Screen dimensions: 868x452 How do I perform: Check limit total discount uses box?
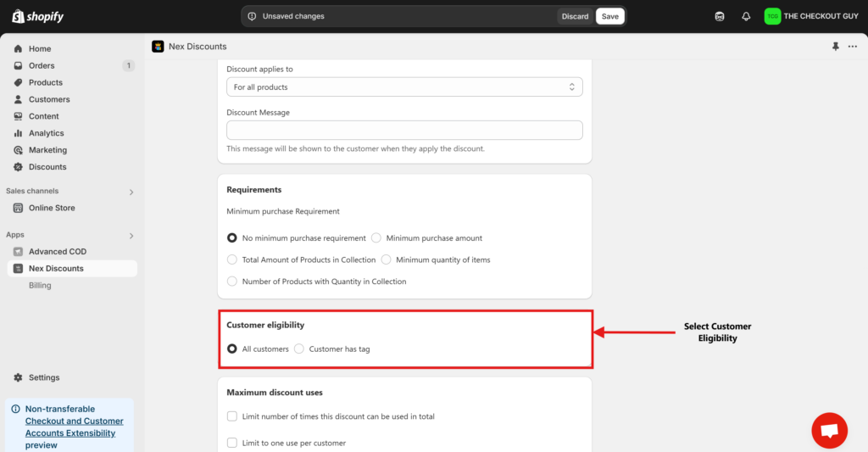tap(232, 416)
